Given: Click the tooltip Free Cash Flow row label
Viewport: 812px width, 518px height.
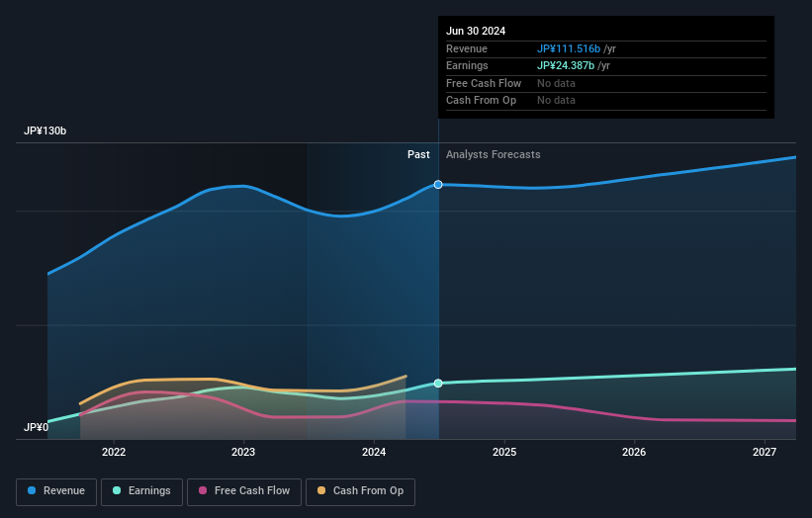Looking at the screenshot, I should pos(484,83).
